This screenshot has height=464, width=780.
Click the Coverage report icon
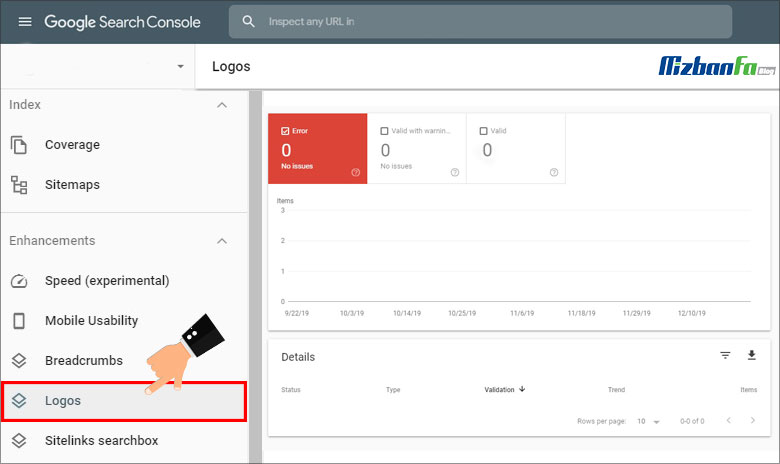click(19, 145)
